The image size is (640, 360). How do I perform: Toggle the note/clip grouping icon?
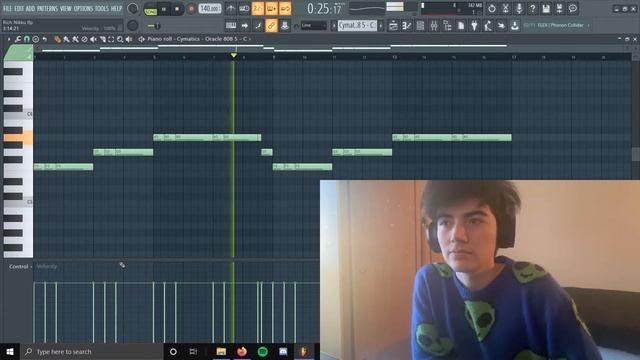[258, 26]
